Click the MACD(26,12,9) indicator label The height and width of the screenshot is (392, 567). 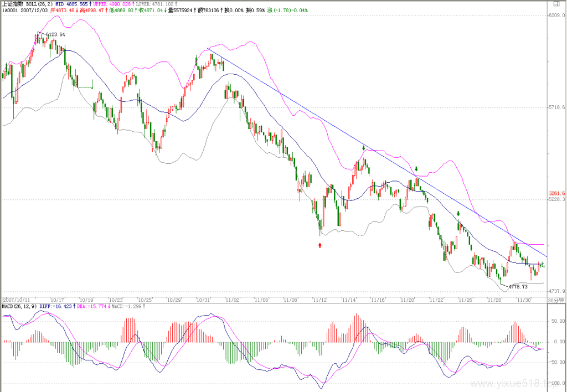click(x=19, y=306)
